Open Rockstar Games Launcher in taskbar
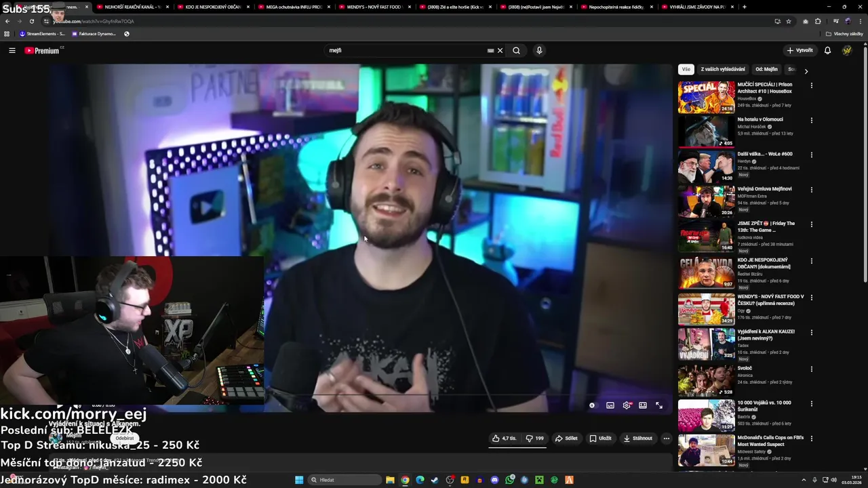This screenshot has height=488, width=868. point(465,480)
